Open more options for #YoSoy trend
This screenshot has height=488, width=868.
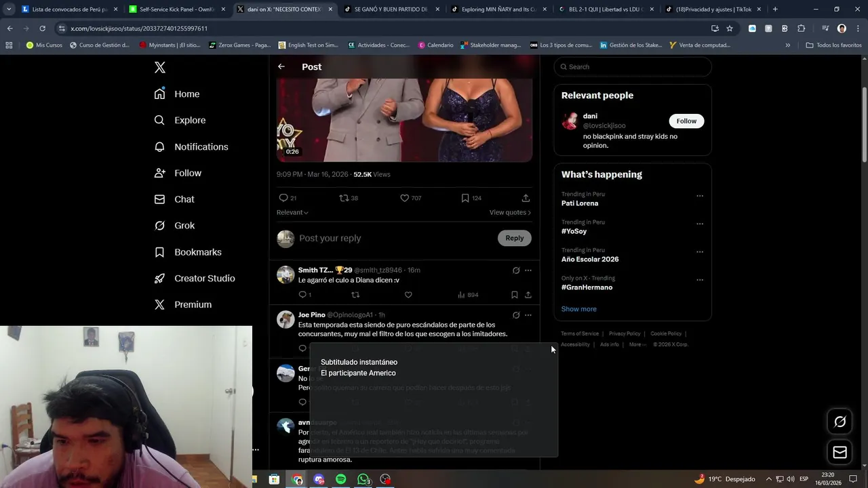point(700,224)
